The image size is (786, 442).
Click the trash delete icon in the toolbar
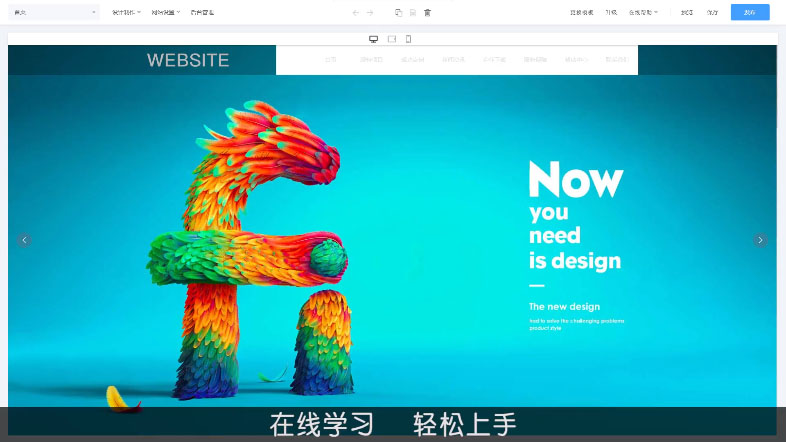427,13
